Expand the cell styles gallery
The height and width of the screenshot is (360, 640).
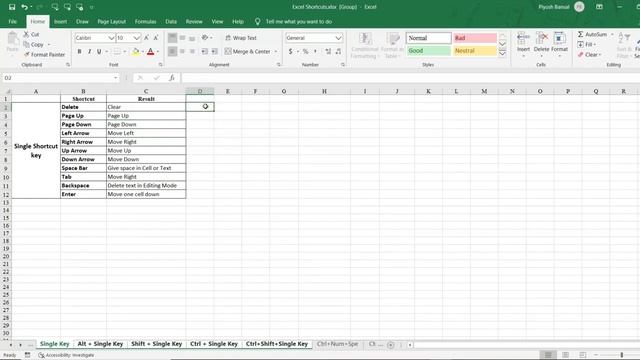[x=502, y=53]
